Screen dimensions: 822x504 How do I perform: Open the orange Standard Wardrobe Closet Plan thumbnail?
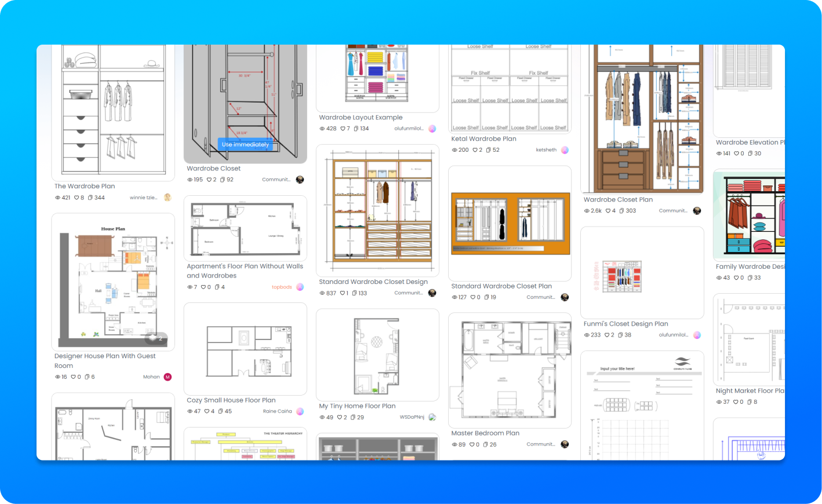[x=510, y=224]
